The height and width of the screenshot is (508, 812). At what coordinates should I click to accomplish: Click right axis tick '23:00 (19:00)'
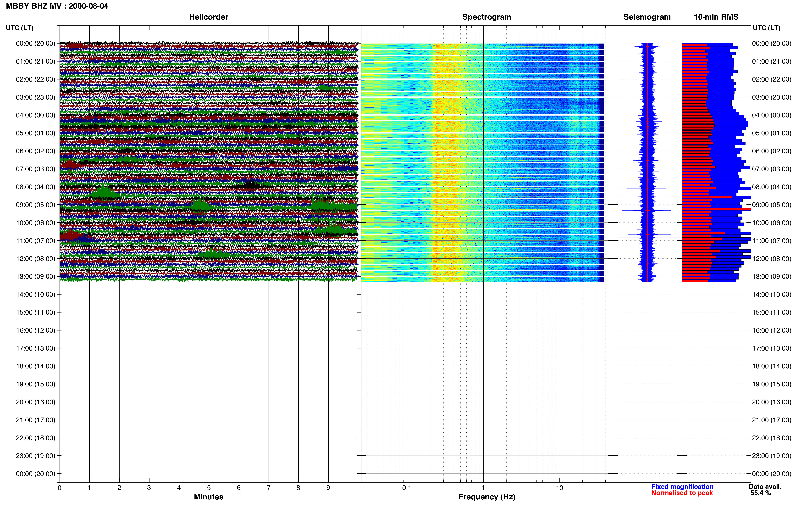coord(772,456)
